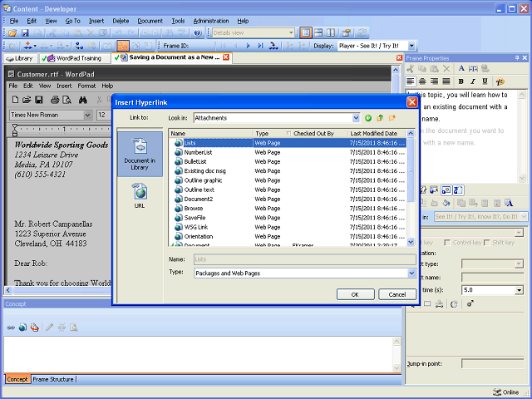Viewport: 532px width, 399px height.
Task: Open the Details view dropdown
Action: pos(291,33)
